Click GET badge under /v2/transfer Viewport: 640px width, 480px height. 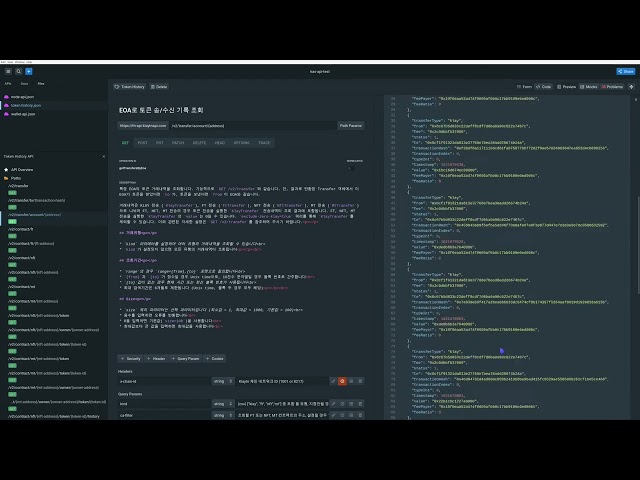click(x=13, y=193)
